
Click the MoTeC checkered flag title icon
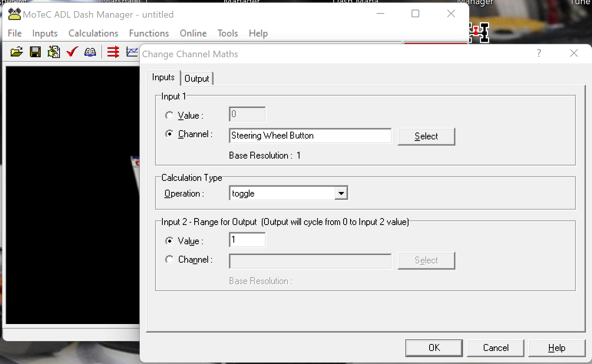click(15, 14)
